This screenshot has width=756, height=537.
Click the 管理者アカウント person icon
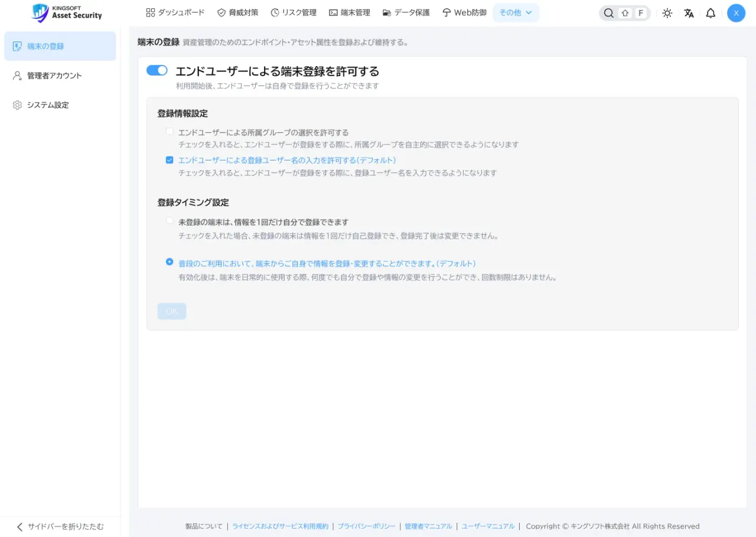coord(17,76)
